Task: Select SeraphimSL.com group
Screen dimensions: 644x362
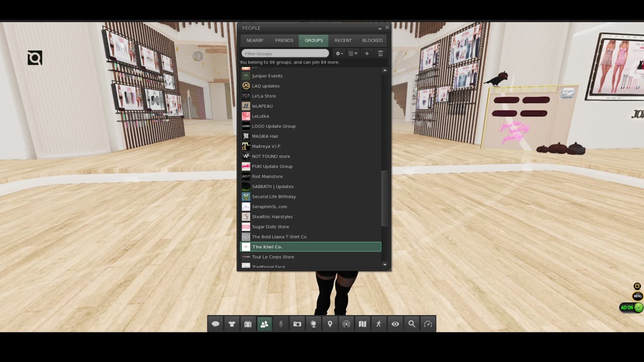Action: pyautogui.click(x=310, y=207)
